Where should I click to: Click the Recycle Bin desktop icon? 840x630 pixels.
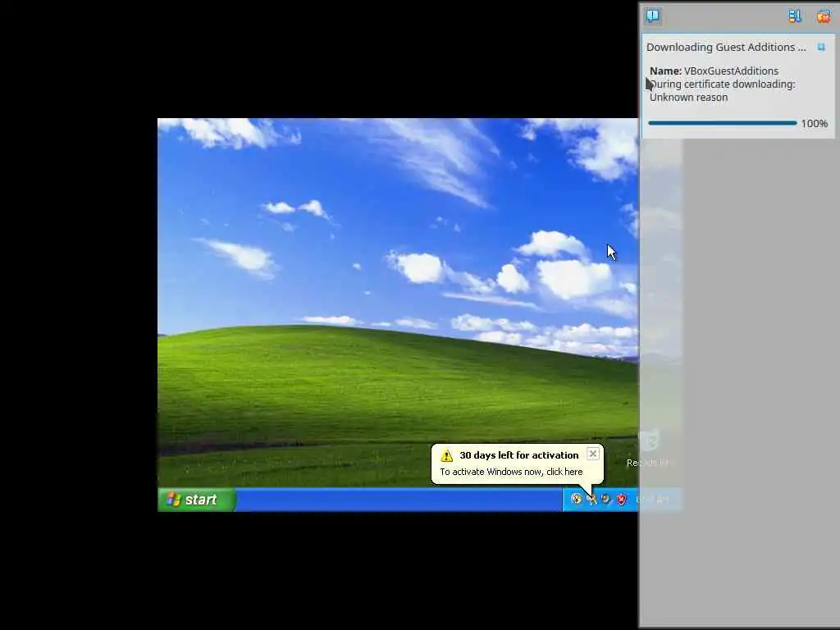coord(650,448)
